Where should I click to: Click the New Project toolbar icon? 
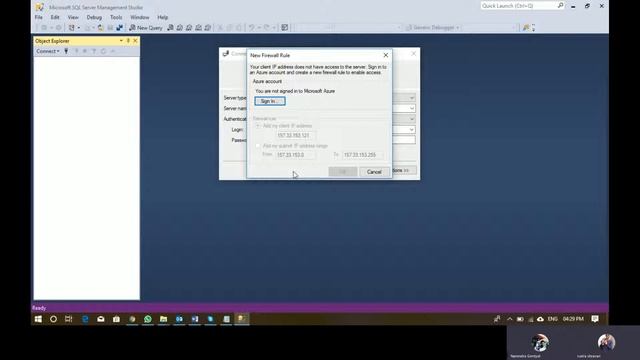(x=72, y=28)
